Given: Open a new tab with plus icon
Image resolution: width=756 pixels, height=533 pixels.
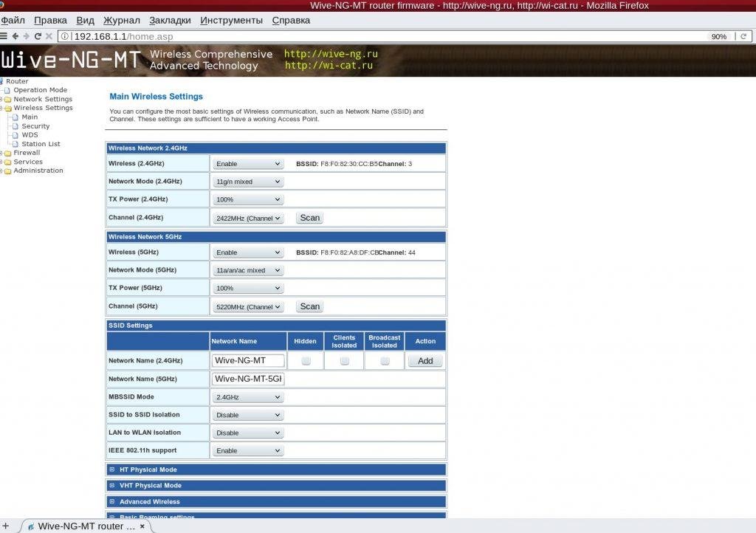Looking at the screenshot, I should [x=5, y=526].
